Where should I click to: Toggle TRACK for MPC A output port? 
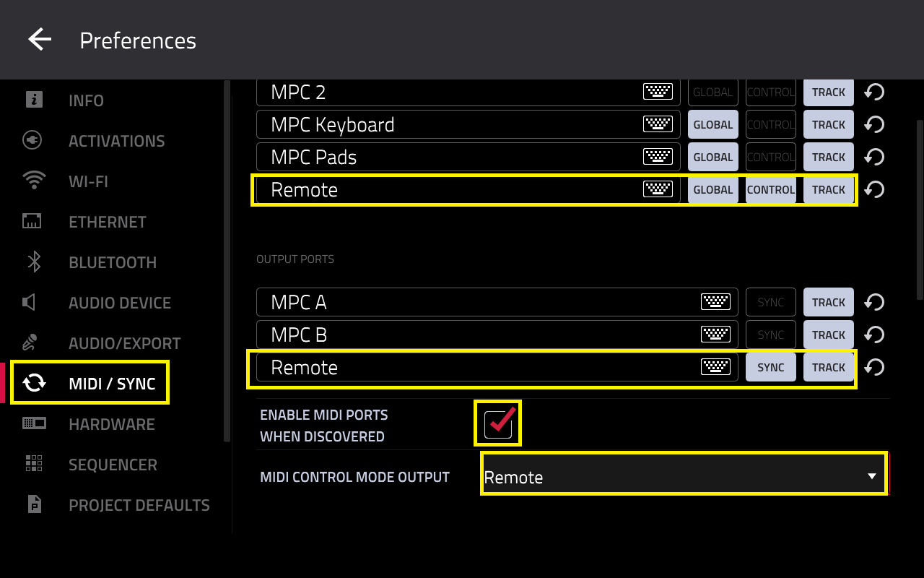click(829, 302)
